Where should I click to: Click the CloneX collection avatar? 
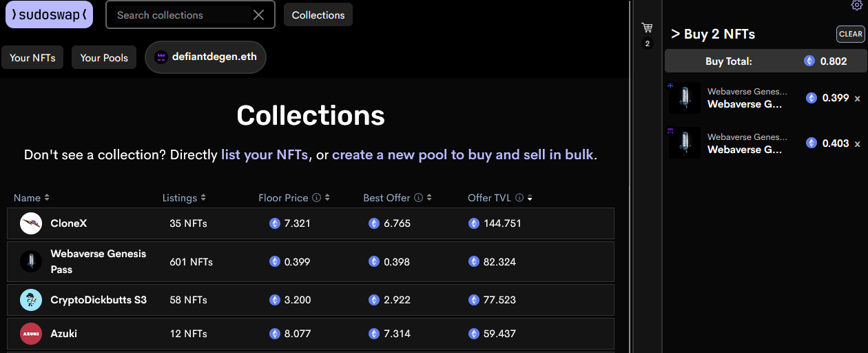coord(31,223)
